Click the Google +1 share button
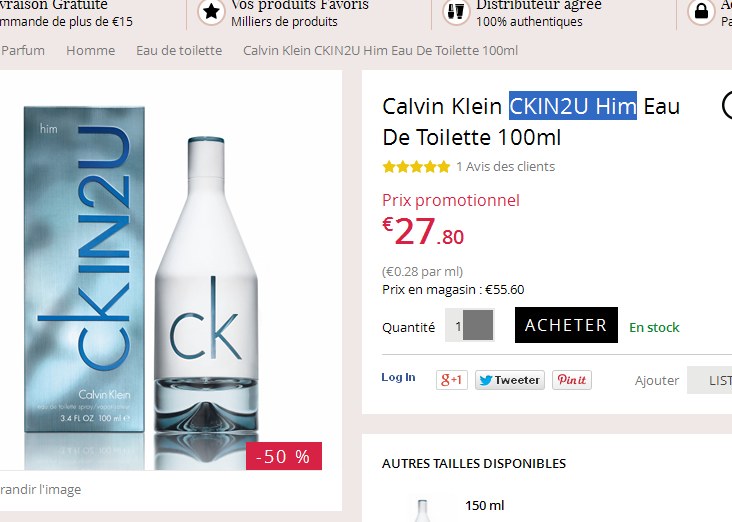This screenshot has width=732, height=522. (x=451, y=380)
